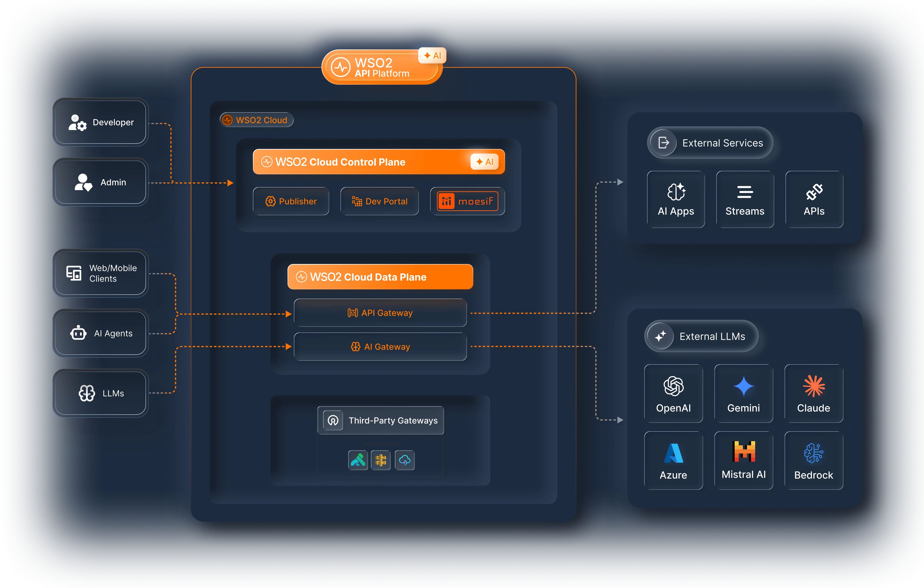Select the OpenAI tile
The width and height of the screenshot is (924, 588).
click(x=673, y=393)
